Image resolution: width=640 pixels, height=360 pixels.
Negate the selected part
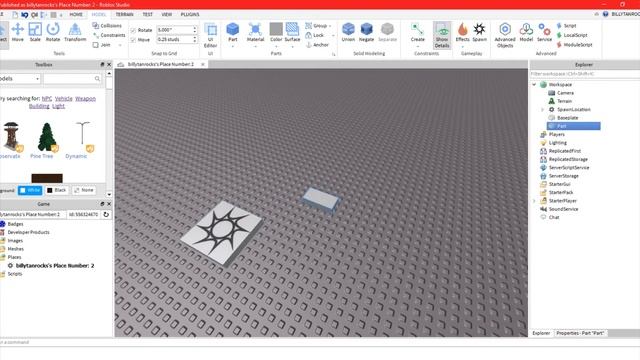367,32
